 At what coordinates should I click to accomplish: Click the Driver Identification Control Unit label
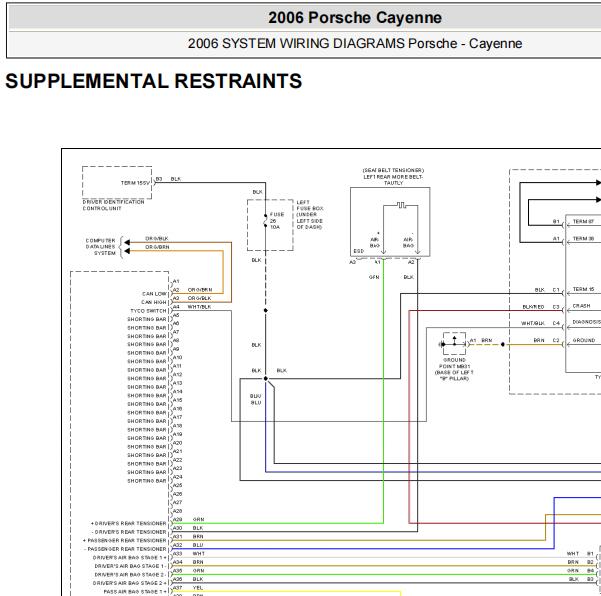click(x=113, y=205)
